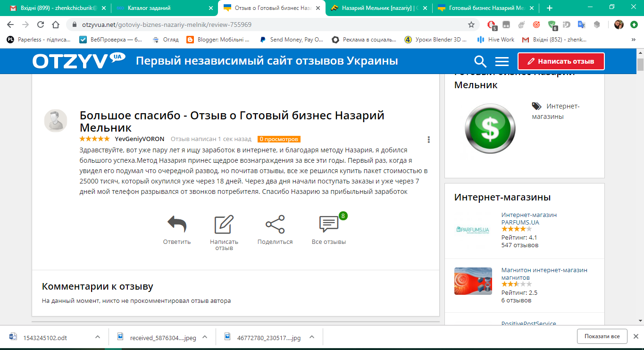Image resolution: width=644 pixels, height=350 pixels.
Task: Click the OTZYV UA site logo
Action: (79, 61)
